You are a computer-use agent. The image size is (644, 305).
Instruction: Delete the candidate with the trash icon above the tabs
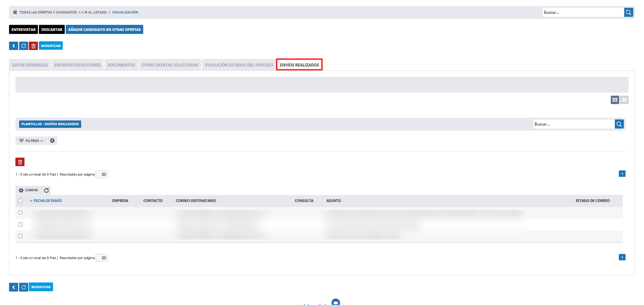(x=34, y=46)
